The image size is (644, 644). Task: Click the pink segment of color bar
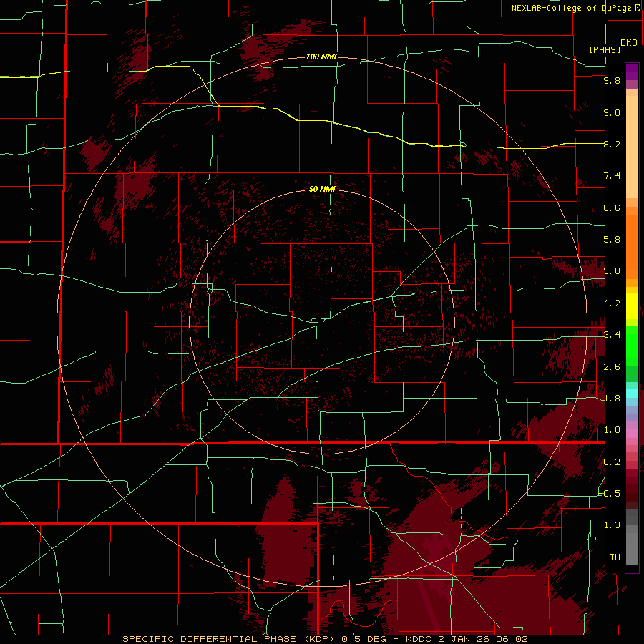tap(632, 434)
